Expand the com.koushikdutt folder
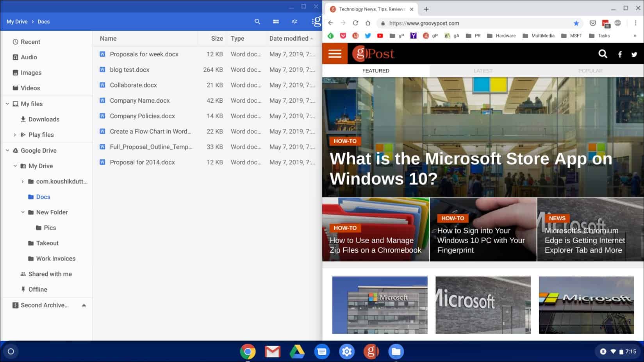 pyautogui.click(x=23, y=182)
